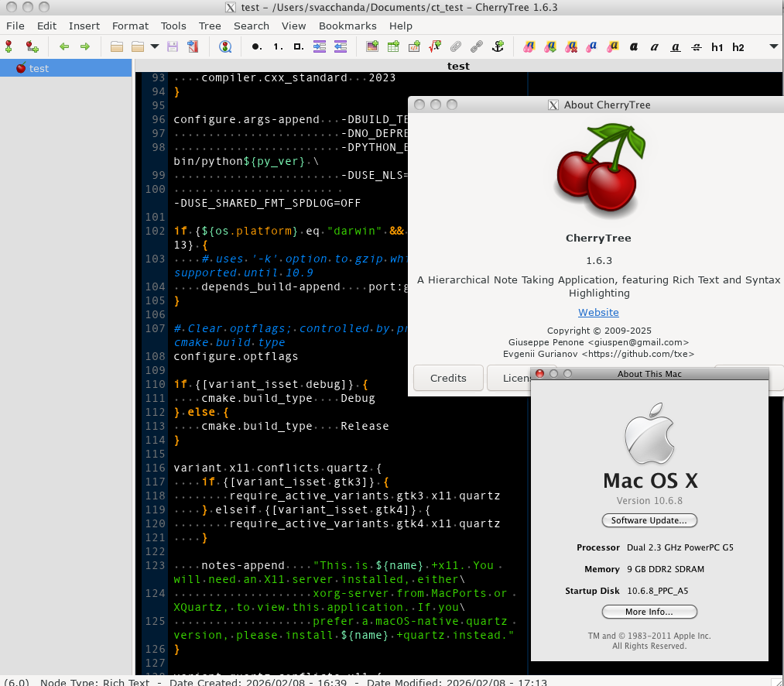Open the Tree menu
The height and width of the screenshot is (686, 784).
click(x=210, y=26)
